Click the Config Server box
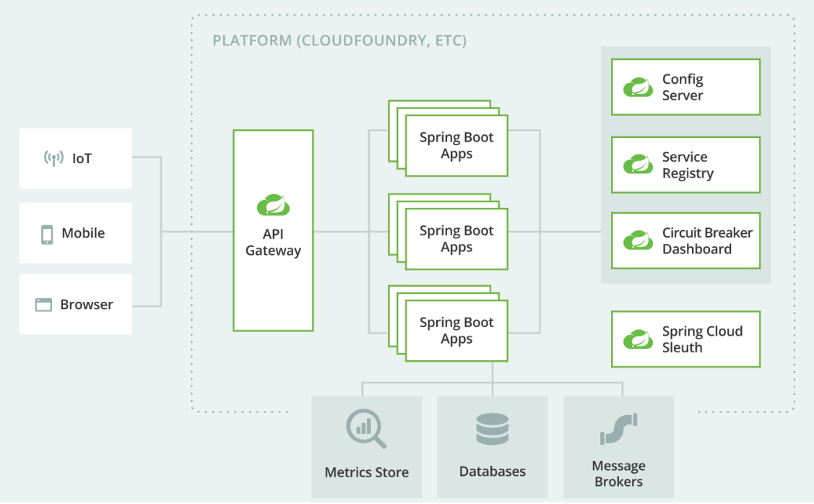Viewport: 814px width, 504px height. [x=685, y=87]
